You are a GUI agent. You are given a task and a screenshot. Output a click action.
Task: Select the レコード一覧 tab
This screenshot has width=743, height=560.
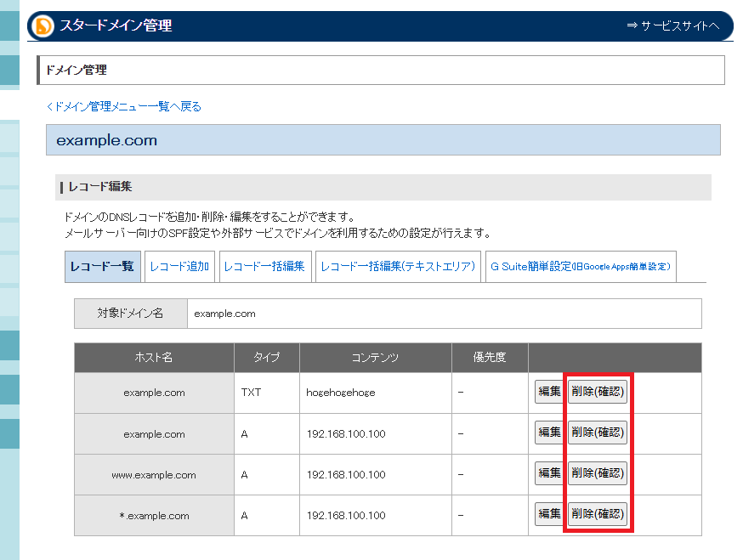pyautogui.click(x=102, y=267)
